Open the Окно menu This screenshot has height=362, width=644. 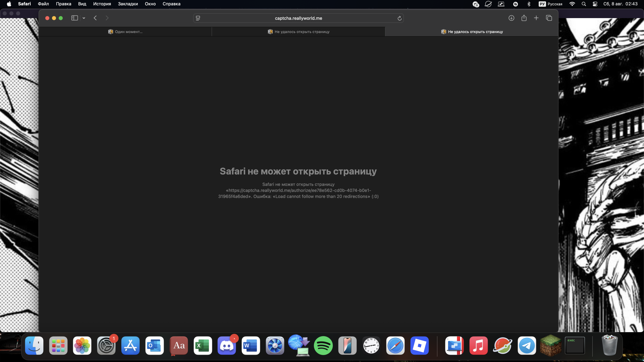[150, 4]
